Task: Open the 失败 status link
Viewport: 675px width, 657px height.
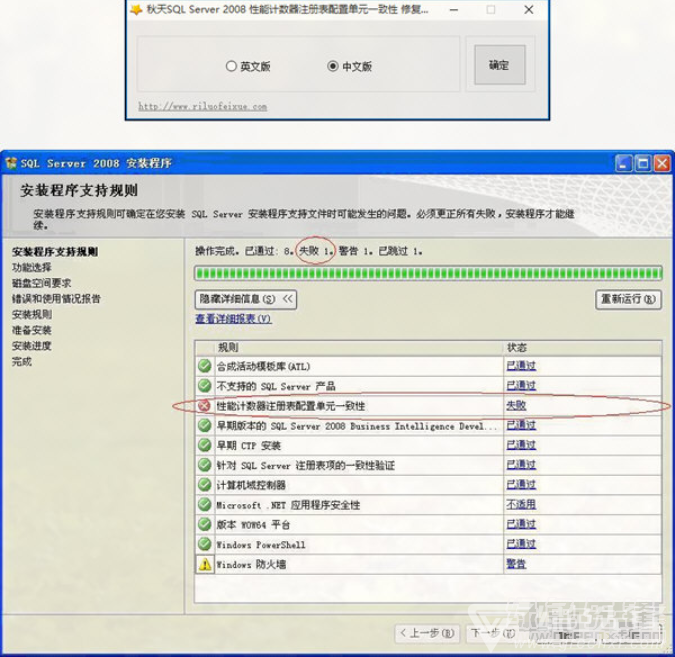Action: pyautogui.click(x=516, y=406)
